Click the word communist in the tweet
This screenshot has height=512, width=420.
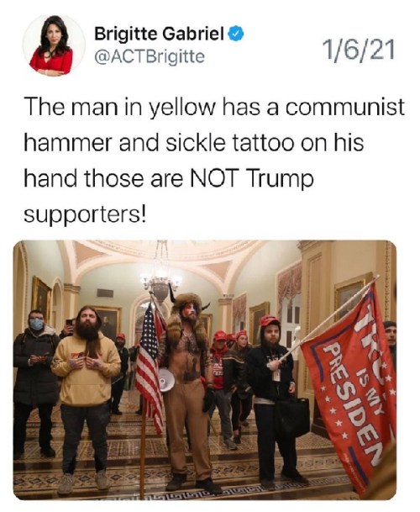345,108
